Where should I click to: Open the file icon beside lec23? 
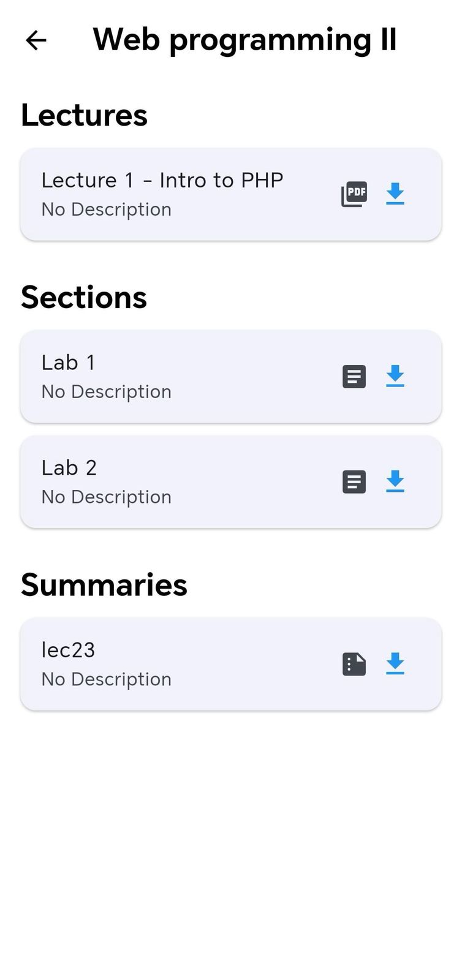[354, 663]
